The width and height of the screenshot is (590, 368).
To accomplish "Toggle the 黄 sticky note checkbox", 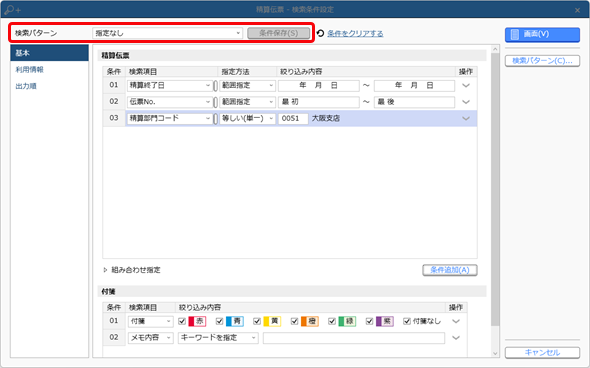I will click(257, 321).
